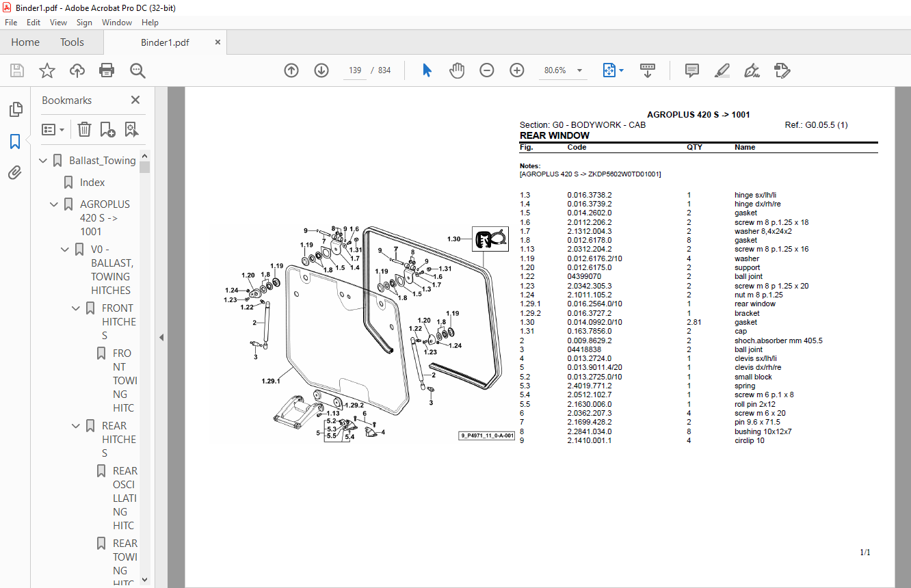Viewport: 911px width, 588px height.
Task: Click the 'circlip 10' part name
Action: point(750,440)
